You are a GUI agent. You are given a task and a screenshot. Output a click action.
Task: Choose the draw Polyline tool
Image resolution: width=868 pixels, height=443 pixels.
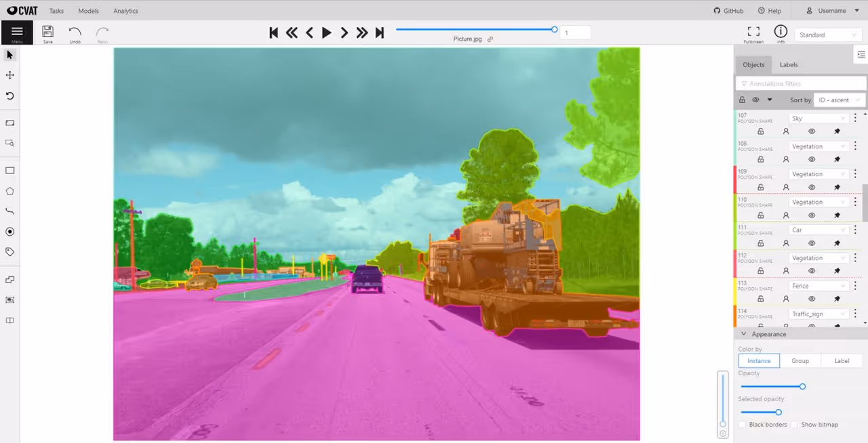click(10, 211)
